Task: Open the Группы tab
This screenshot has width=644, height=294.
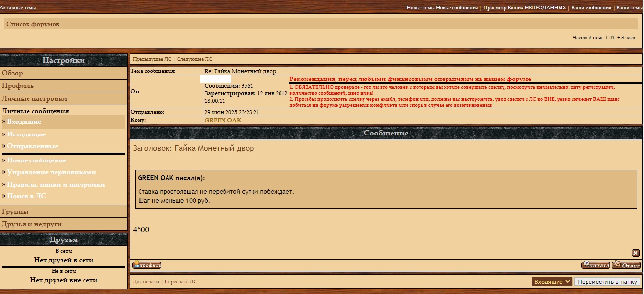Action: coord(15,212)
